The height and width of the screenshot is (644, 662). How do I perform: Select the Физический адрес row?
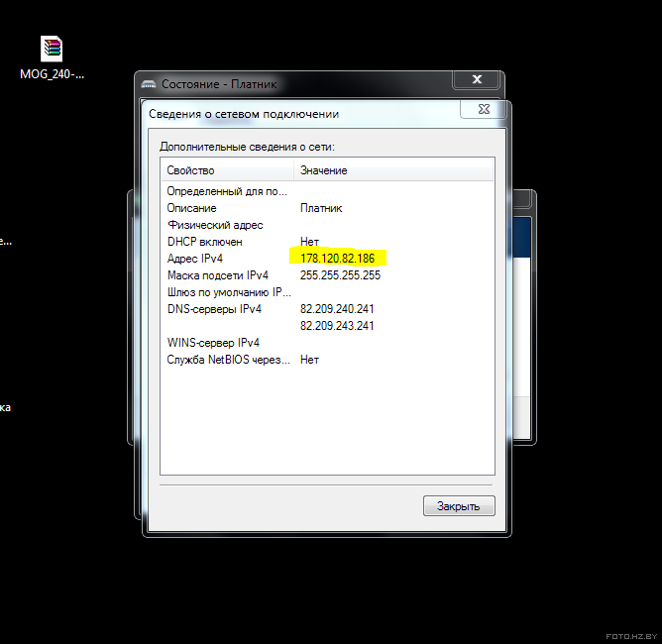coord(327,225)
